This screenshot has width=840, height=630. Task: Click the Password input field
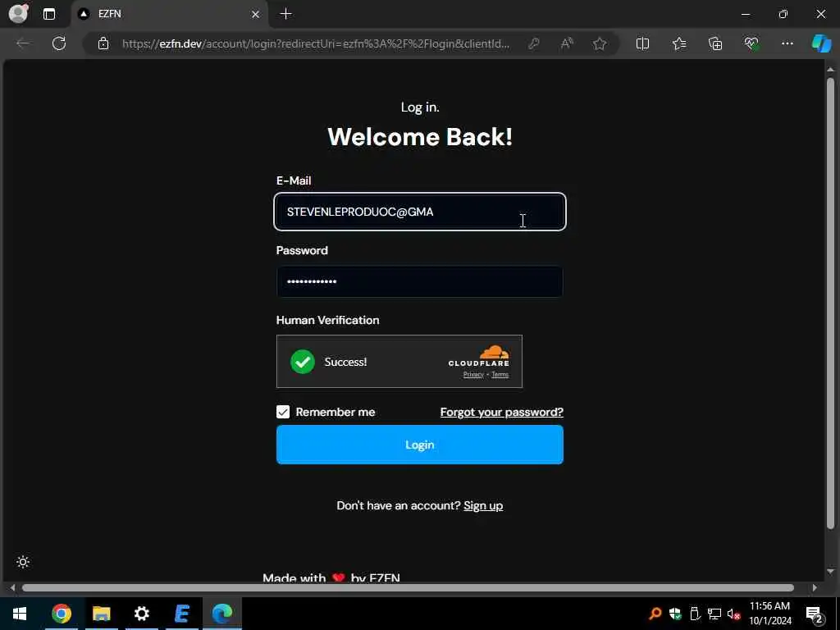click(419, 281)
